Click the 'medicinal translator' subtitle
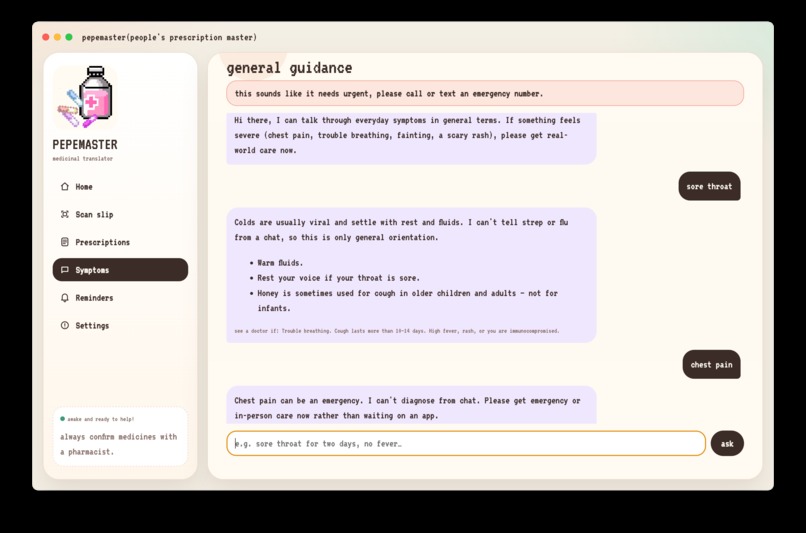Viewport: 806px width, 533px height. pos(82,158)
